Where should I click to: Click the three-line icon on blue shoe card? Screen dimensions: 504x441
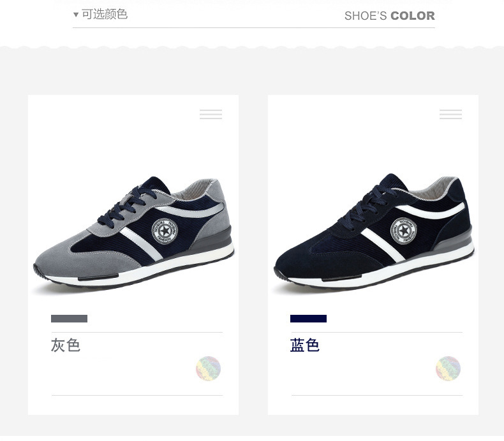pyautogui.click(x=450, y=114)
